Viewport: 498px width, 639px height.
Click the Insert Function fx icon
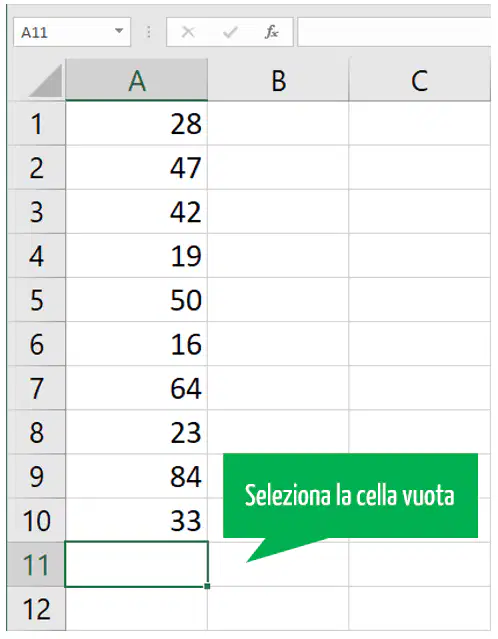(272, 32)
